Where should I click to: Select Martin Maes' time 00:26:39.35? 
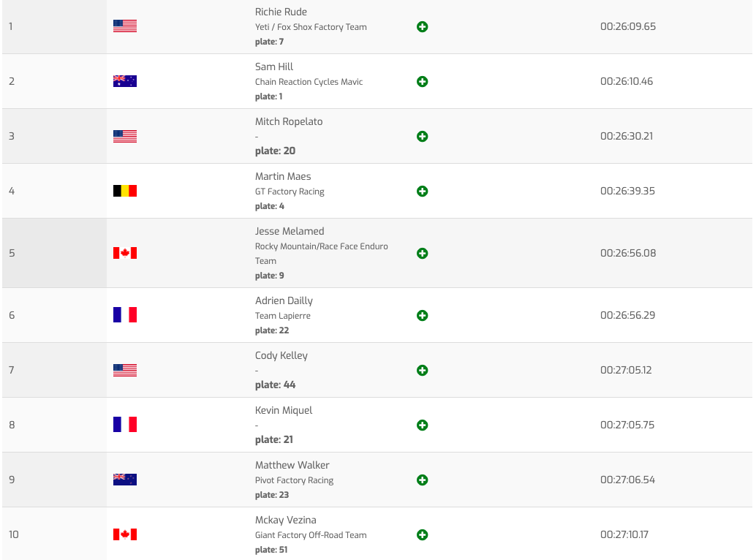pos(627,191)
